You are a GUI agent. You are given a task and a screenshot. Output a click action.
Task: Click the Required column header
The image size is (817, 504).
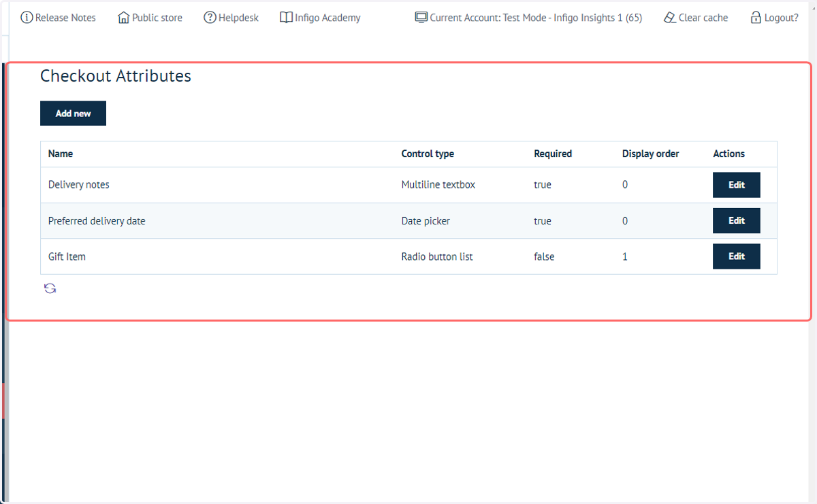553,154
